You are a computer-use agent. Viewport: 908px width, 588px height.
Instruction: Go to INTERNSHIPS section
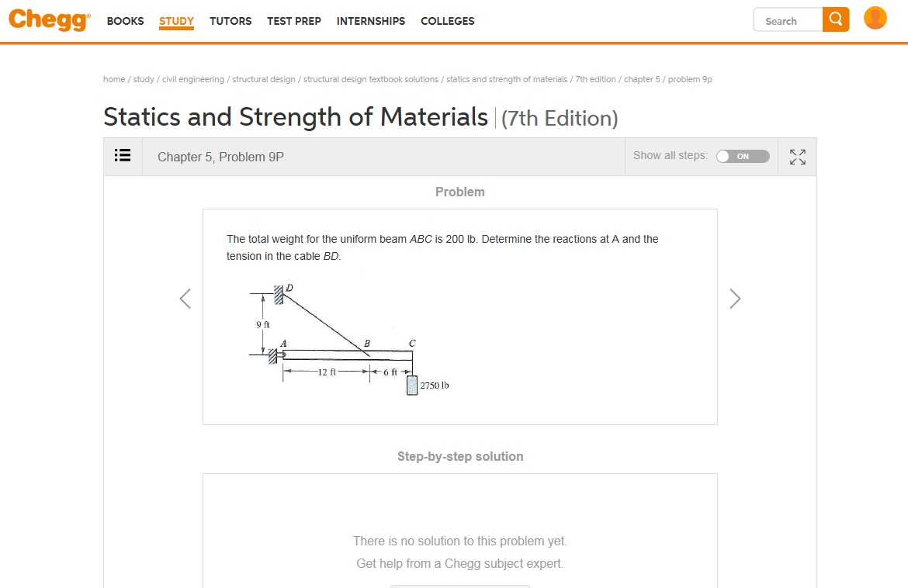(x=371, y=21)
